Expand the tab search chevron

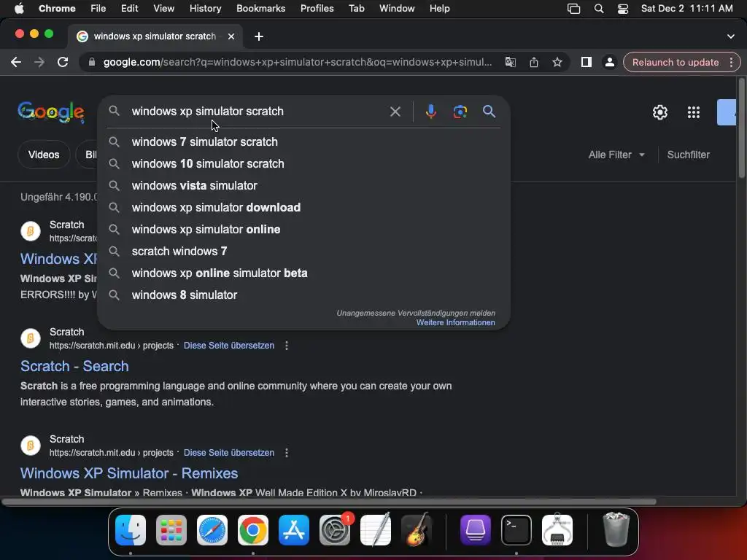pyautogui.click(x=731, y=36)
